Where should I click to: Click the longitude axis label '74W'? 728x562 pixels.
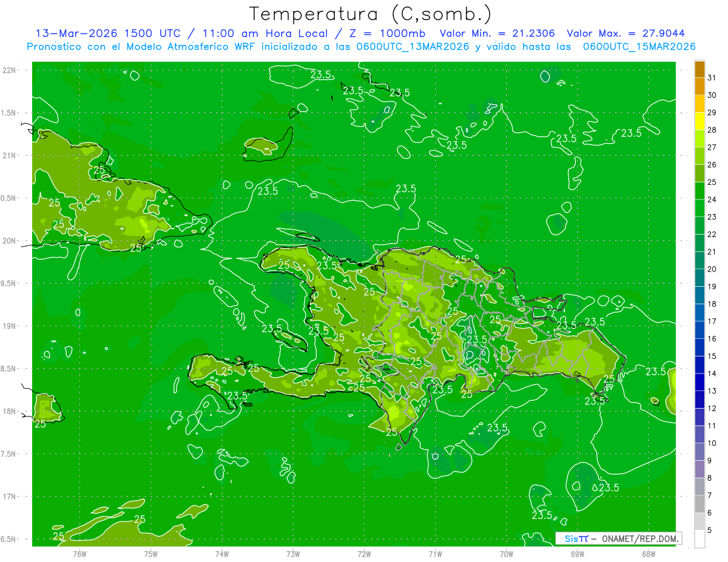click(222, 554)
